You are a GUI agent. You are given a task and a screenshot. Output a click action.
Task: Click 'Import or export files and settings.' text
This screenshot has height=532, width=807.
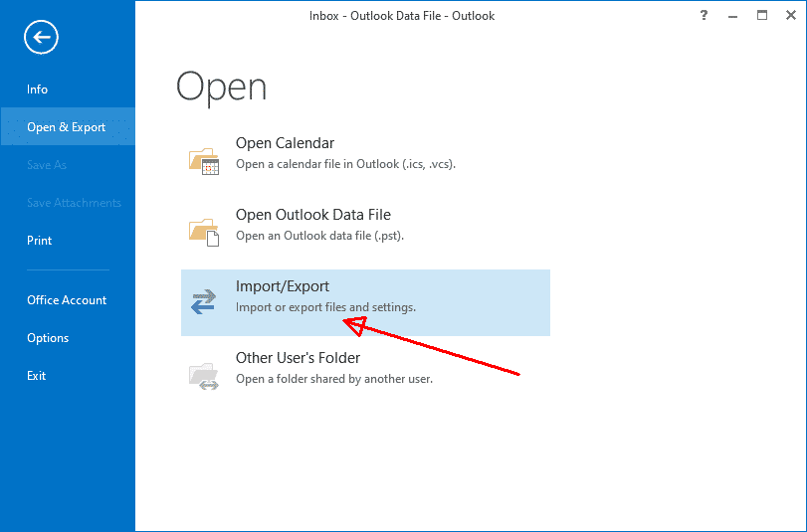pos(325,307)
